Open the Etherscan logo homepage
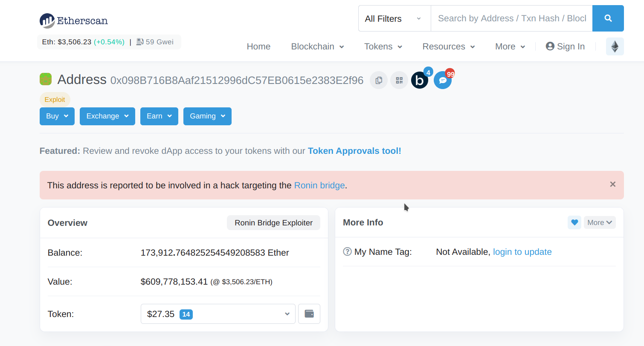 point(73,20)
